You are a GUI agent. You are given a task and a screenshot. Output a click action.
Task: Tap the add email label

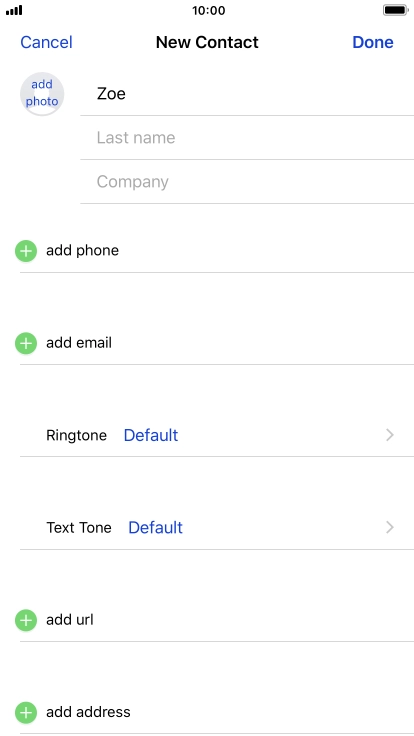tap(79, 343)
